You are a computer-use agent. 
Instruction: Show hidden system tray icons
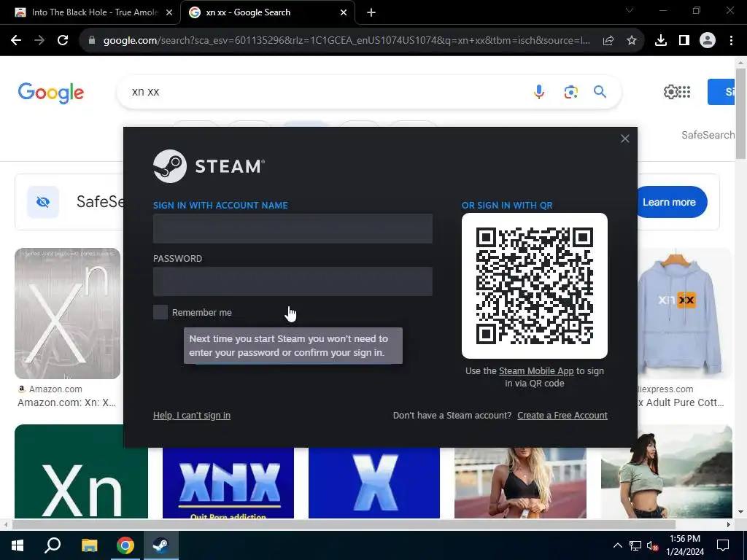click(617, 545)
